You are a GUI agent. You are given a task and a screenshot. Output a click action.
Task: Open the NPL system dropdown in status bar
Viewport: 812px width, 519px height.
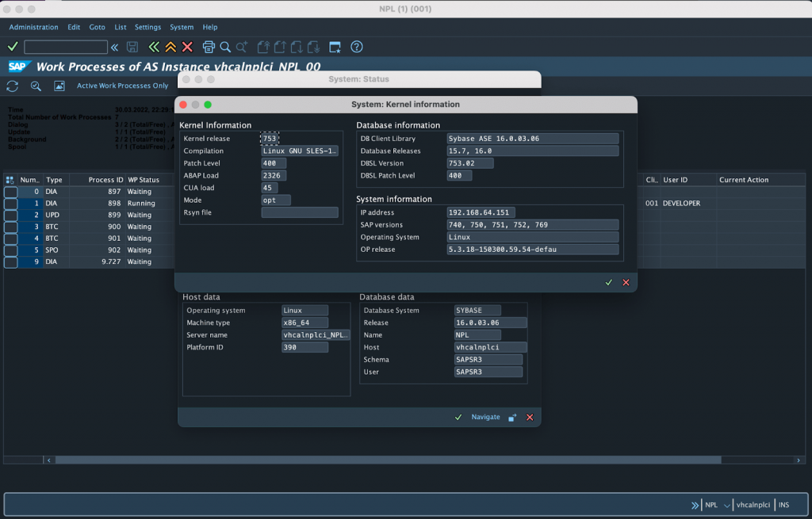[727, 505]
